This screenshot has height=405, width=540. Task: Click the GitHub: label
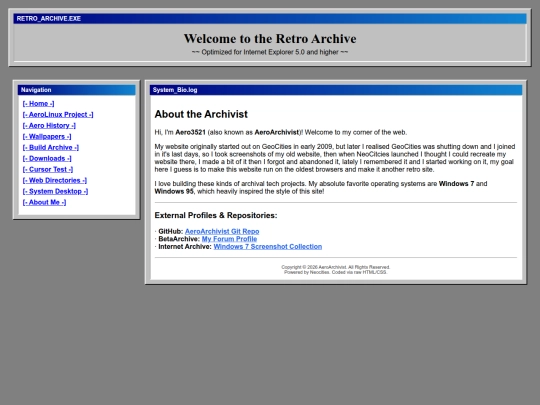(170, 231)
